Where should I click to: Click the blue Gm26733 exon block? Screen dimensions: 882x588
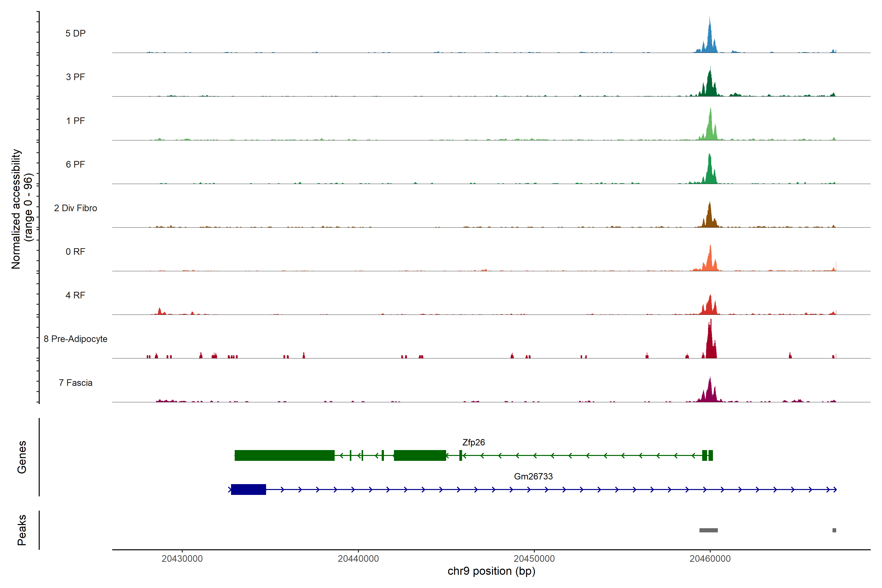tap(248, 489)
